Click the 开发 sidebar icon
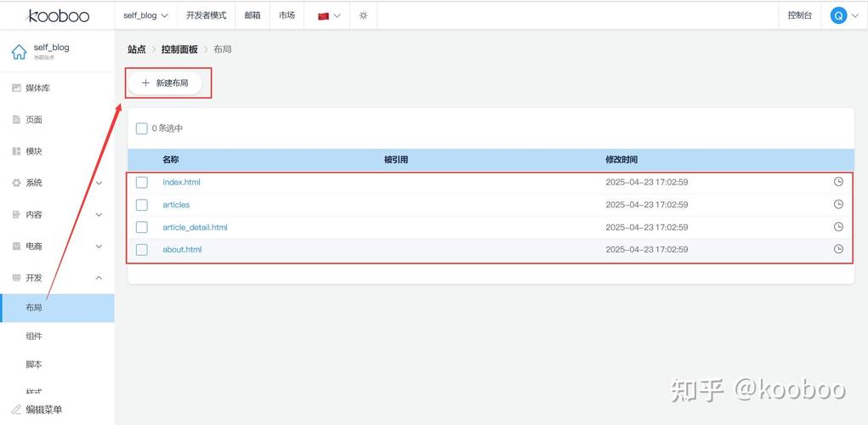The height and width of the screenshot is (425, 868). click(x=17, y=278)
